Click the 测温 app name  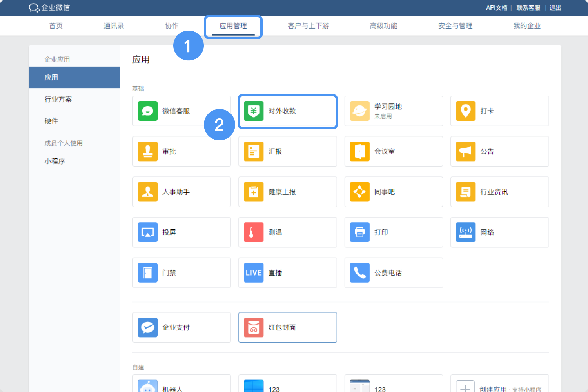(275, 232)
